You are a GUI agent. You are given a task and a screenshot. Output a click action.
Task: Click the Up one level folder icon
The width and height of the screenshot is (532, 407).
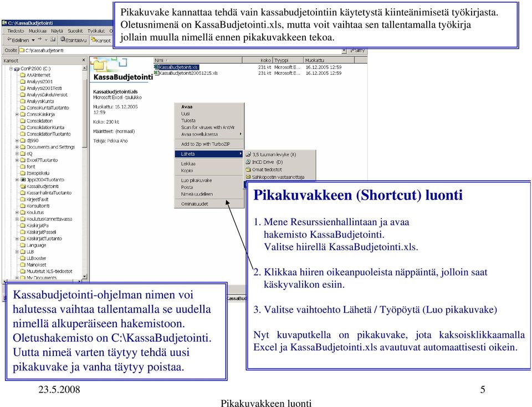[53, 40]
